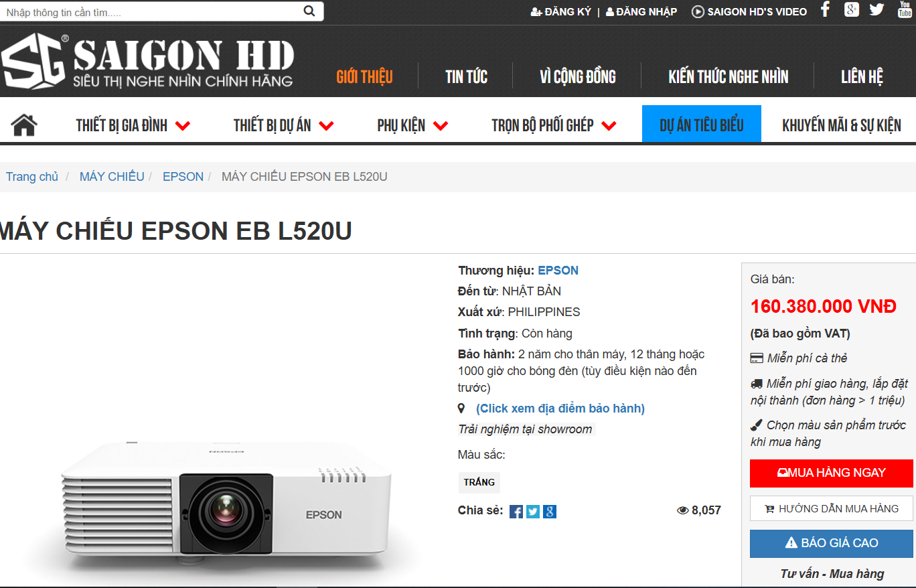Click the Saigon HD logo

tap(147, 62)
